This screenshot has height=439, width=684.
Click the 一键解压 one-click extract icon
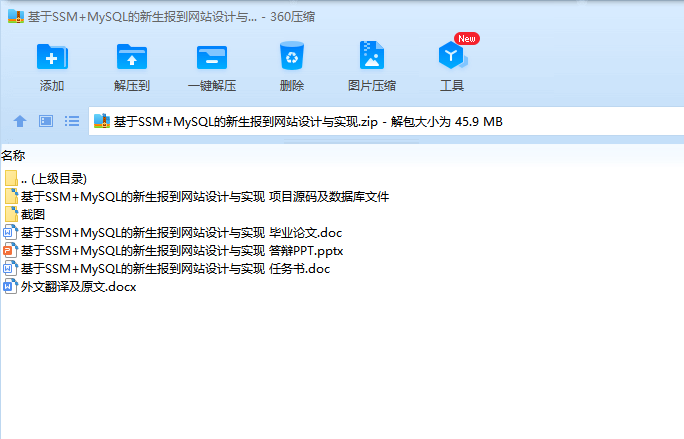tap(212, 57)
